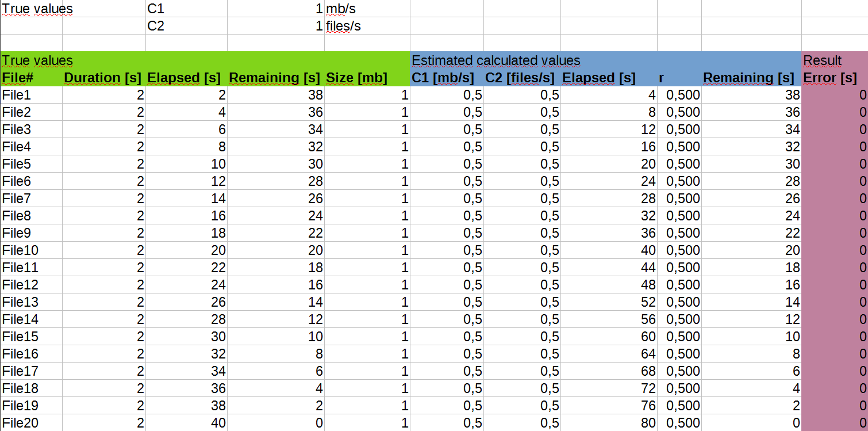This screenshot has height=431, width=868.
Task: Select the File14 cell
Action: pos(32,319)
